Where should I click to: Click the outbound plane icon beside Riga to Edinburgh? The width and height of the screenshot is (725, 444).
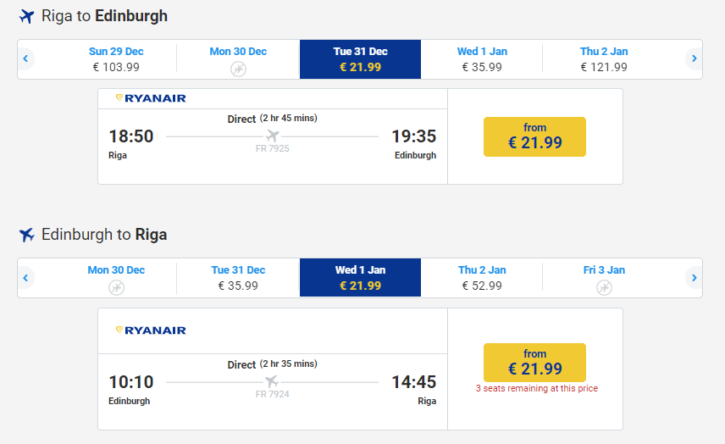27,16
